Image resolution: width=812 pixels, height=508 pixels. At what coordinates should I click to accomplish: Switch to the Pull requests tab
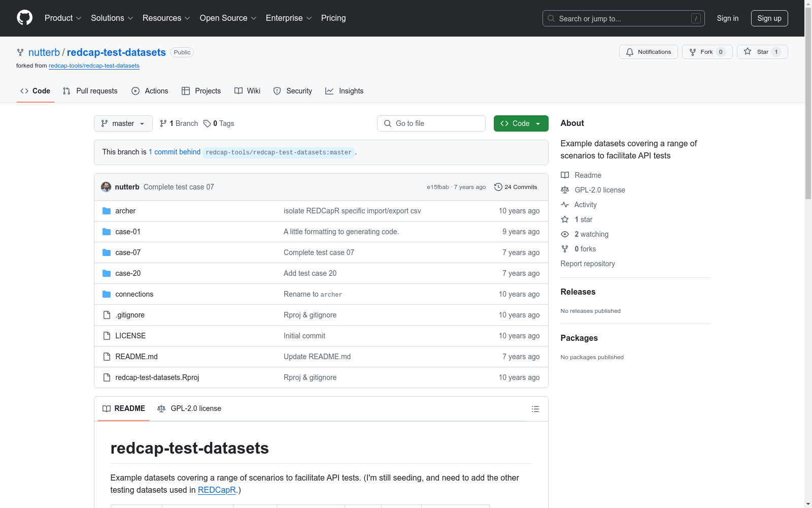tap(90, 91)
